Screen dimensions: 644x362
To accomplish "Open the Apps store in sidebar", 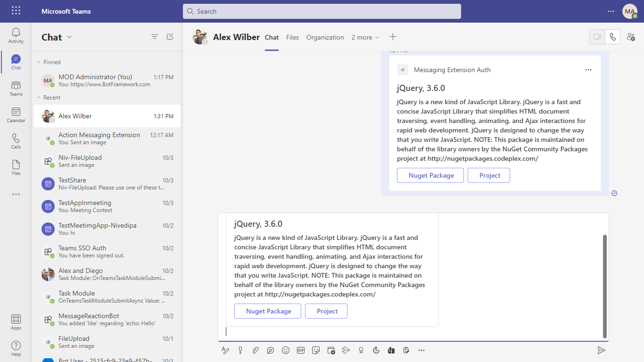I will 16,322.
